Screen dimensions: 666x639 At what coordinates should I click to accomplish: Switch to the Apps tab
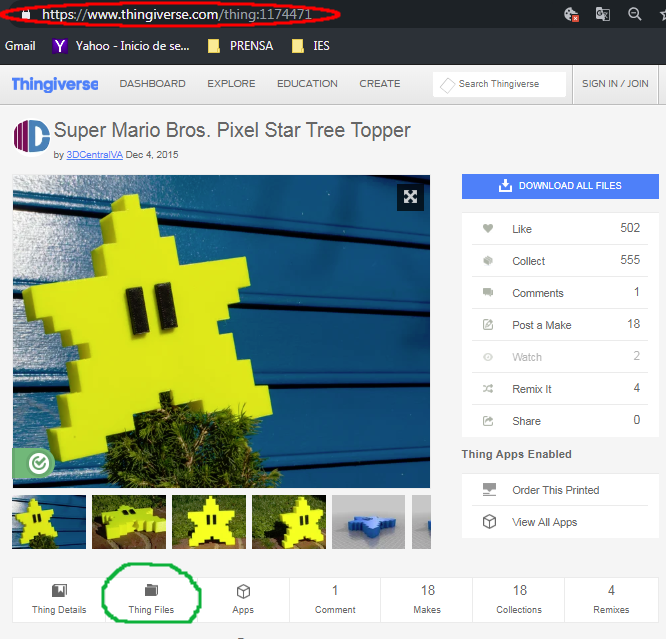(x=243, y=600)
